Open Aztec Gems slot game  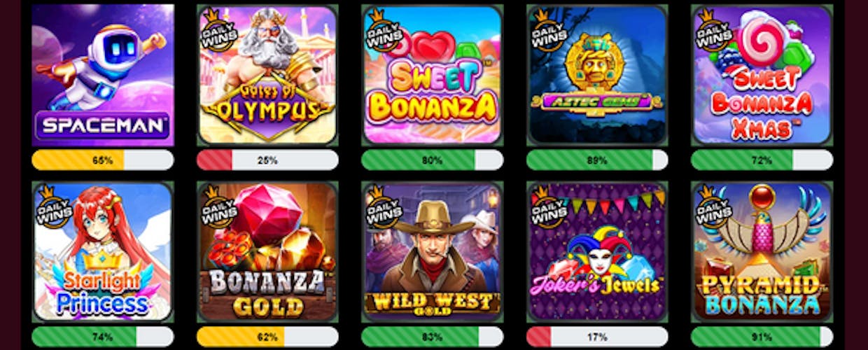(x=597, y=75)
